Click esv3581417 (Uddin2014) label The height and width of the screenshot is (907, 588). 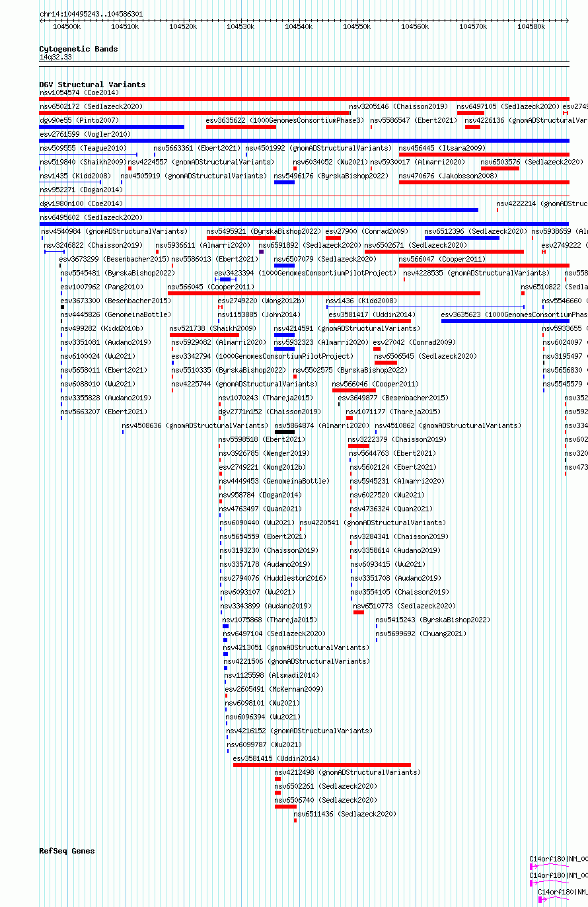point(372,314)
